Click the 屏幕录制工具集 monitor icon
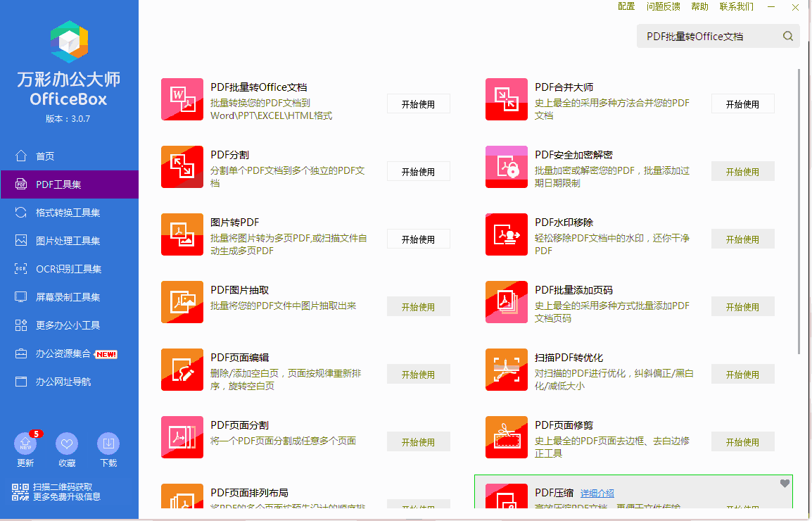 point(20,296)
